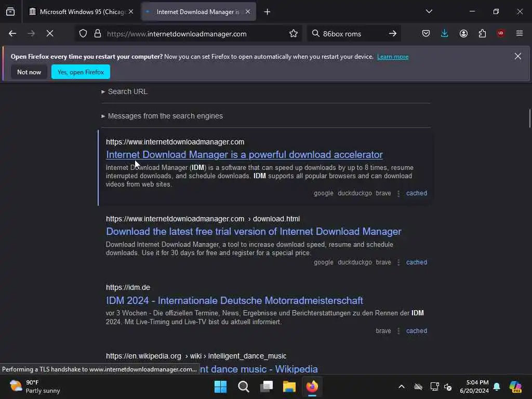Click the site security padlock icon
This screenshot has width=532, height=399.
(98, 33)
